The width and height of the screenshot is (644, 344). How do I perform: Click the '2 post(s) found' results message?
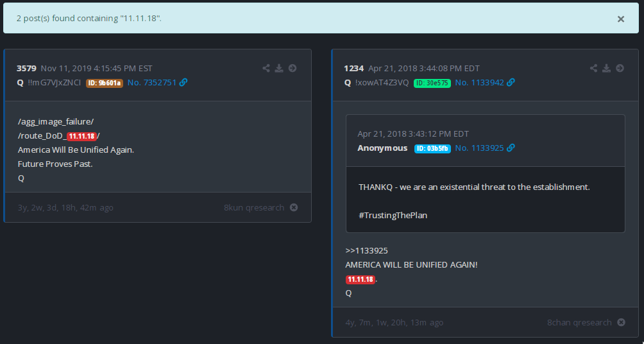89,19
